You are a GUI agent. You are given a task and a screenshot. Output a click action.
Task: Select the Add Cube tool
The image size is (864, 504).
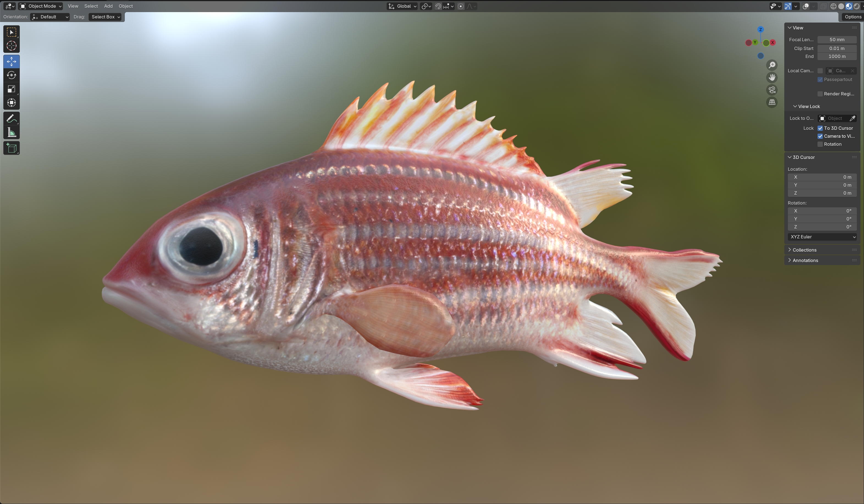pos(11,148)
